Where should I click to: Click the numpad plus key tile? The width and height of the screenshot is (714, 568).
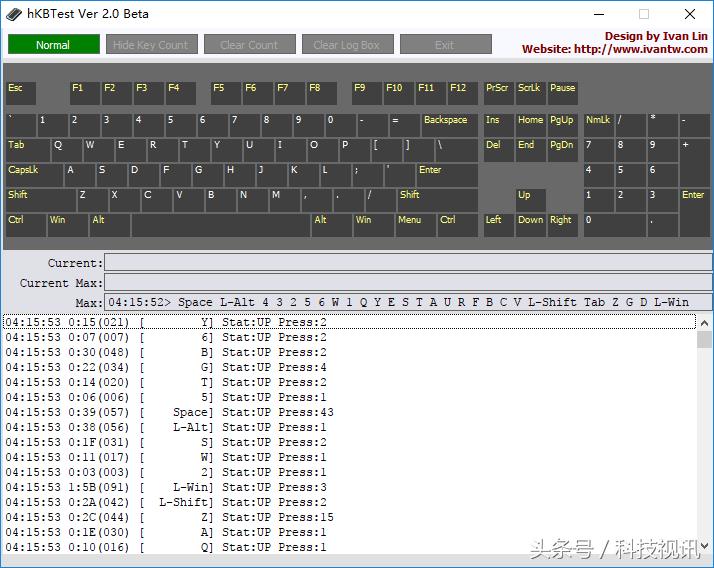tap(694, 163)
